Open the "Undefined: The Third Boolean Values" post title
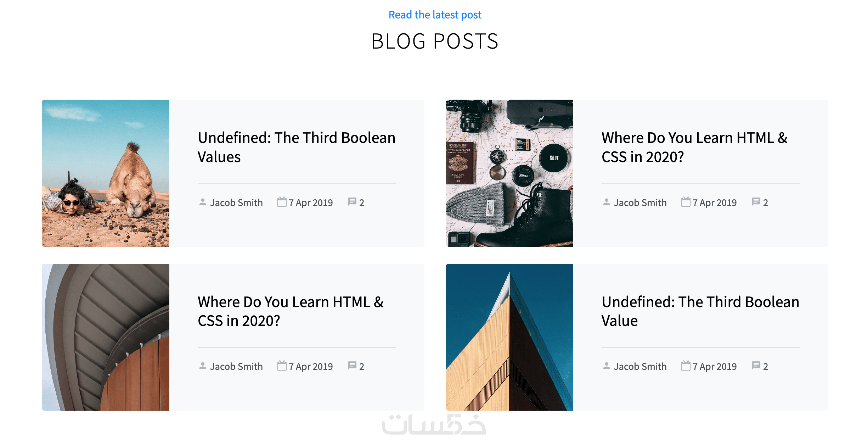The height and width of the screenshot is (444, 868). 296,147
